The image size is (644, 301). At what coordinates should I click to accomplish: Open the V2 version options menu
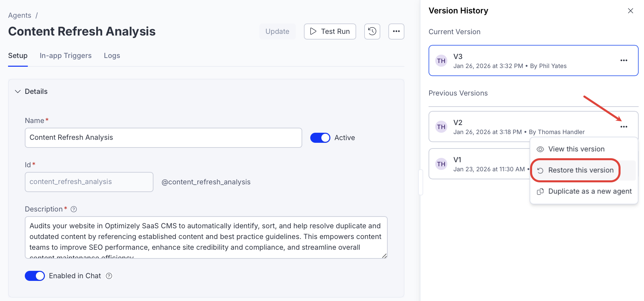[624, 127]
